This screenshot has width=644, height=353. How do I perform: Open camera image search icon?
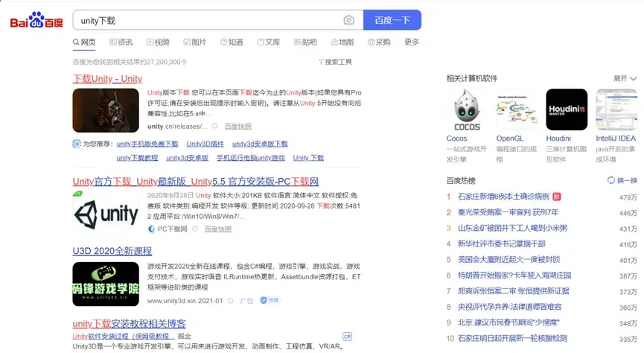(x=348, y=20)
